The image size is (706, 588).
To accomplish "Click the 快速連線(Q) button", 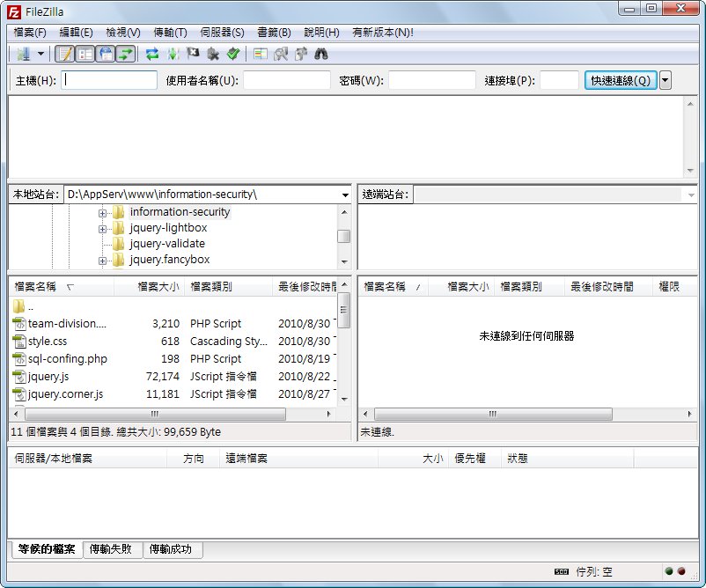I will (621, 80).
